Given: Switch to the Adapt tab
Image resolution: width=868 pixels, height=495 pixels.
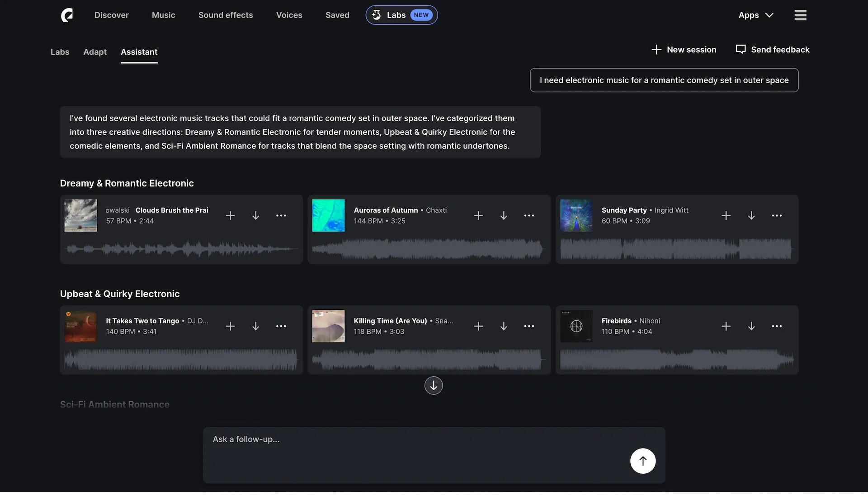Looking at the screenshot, I should (95, 52).
